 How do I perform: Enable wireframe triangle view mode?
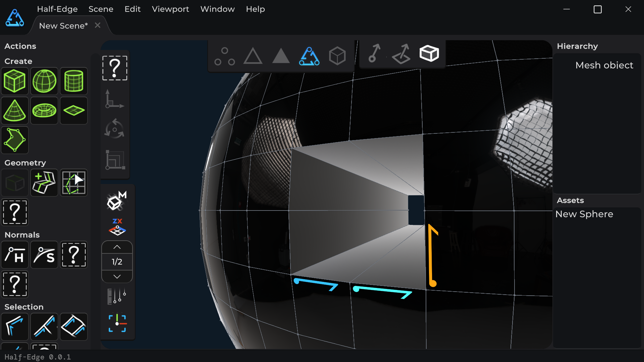(253, 56)
